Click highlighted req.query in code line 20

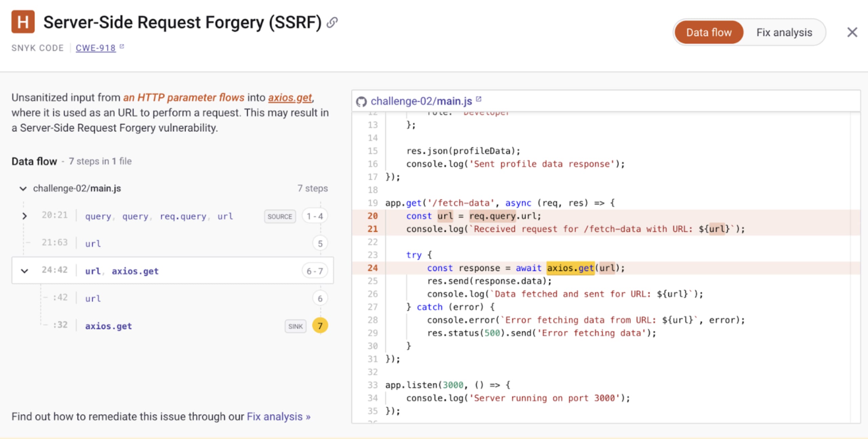[492, 216]
